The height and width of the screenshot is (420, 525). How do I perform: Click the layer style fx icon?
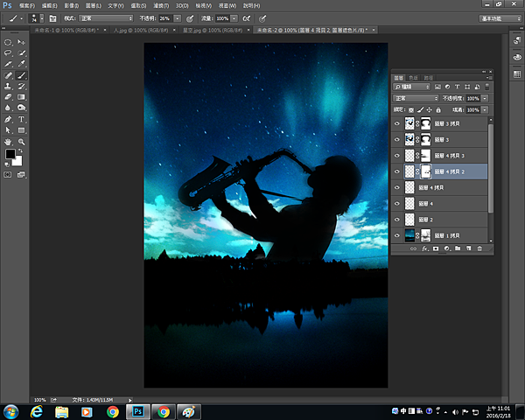point(423,249)
